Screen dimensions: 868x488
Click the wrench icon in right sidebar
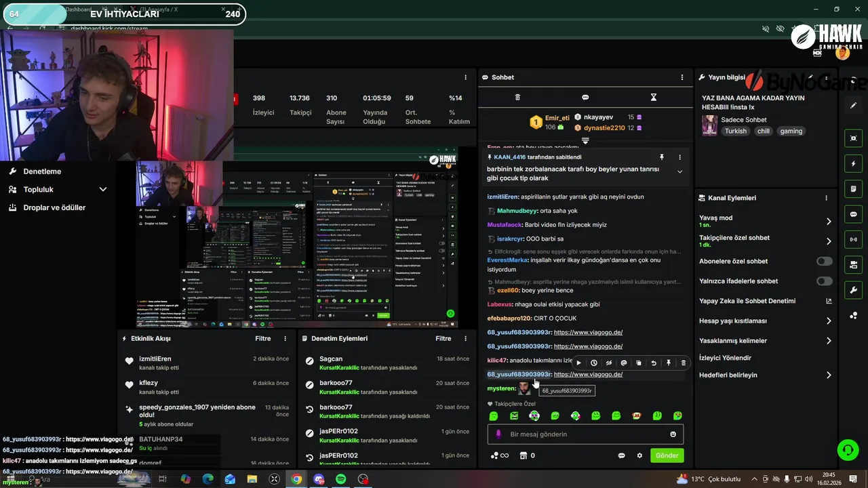854,290
